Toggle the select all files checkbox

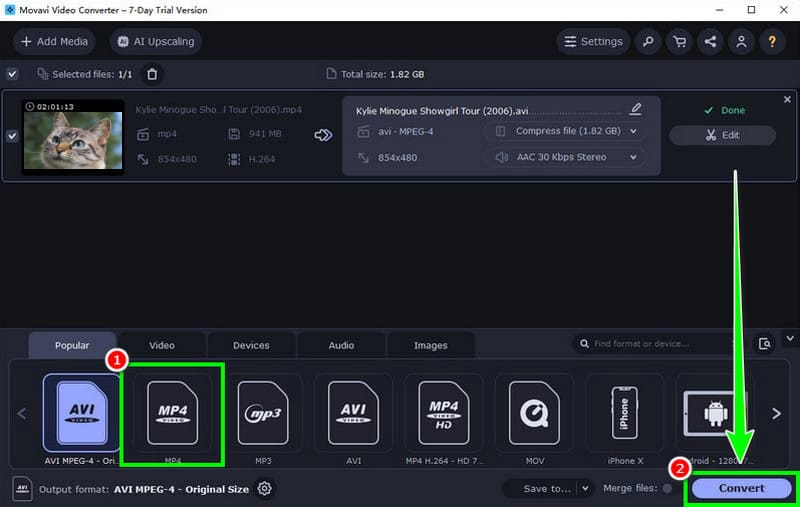click(x=12, y=74)
